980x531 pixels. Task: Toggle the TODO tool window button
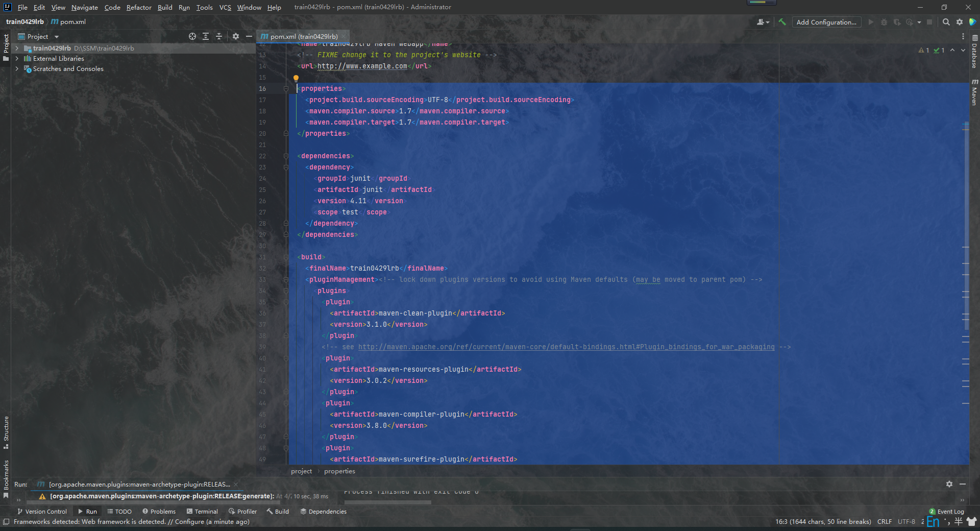pyautogui.click(x=119, y=511)
